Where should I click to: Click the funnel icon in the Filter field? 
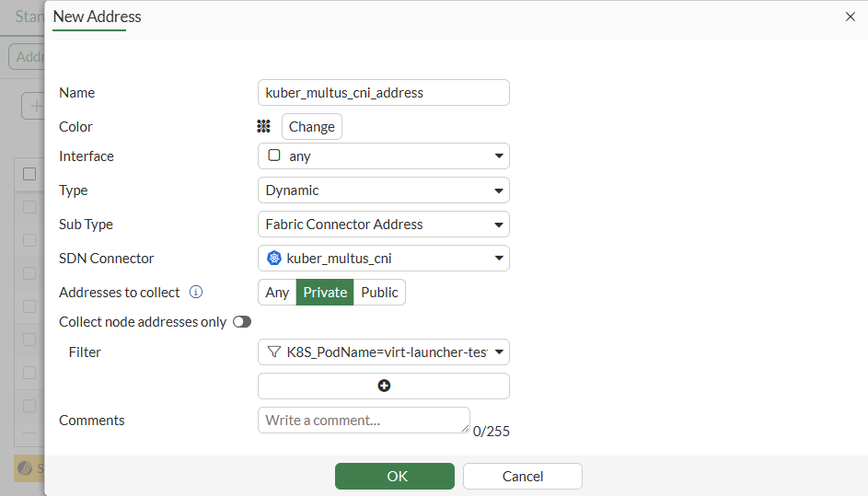pos(273,352)
